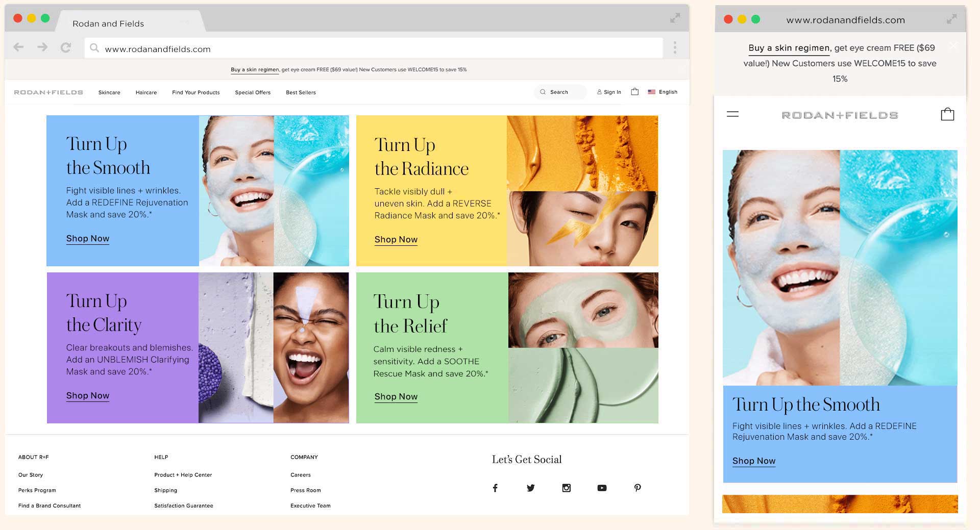Click the 'Let's Get Social' heading

(x=527, y=459)
